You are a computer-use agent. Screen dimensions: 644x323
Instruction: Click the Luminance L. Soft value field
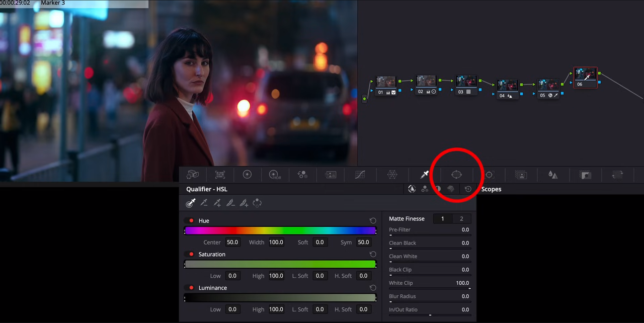click(319, 309)
